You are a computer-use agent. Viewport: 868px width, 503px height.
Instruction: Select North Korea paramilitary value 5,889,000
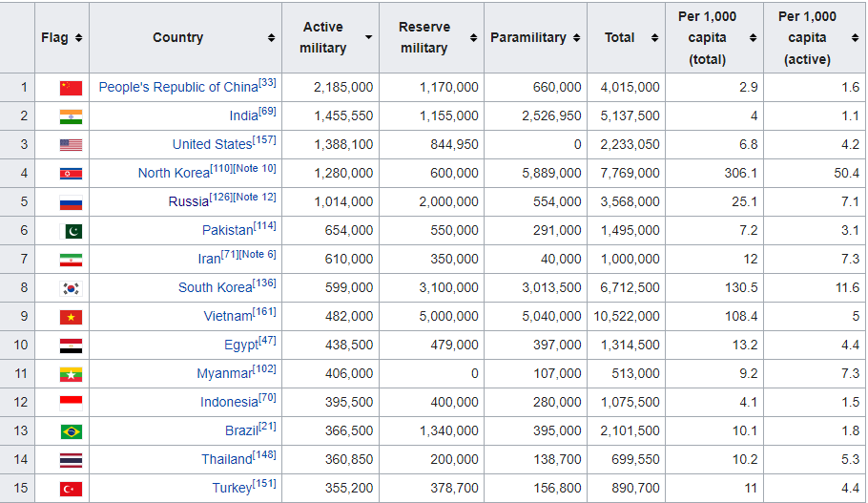pyautogui.click(x=551, y=174)
